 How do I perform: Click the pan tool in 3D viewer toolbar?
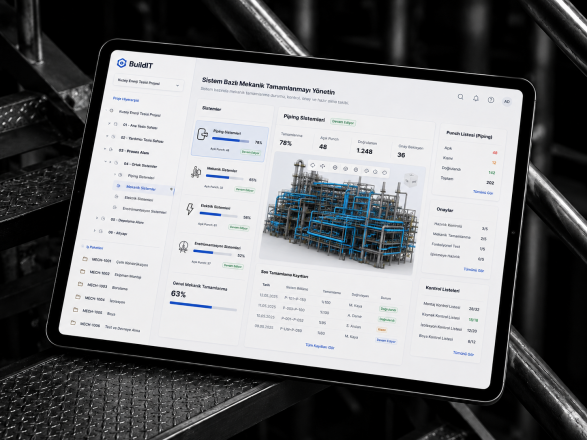tap(322, 166)
